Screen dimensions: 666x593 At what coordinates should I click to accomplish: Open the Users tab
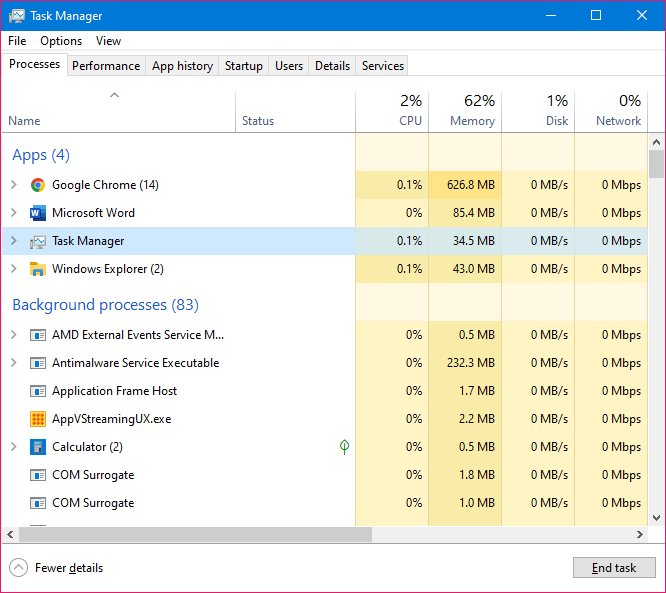pos(289,66)
